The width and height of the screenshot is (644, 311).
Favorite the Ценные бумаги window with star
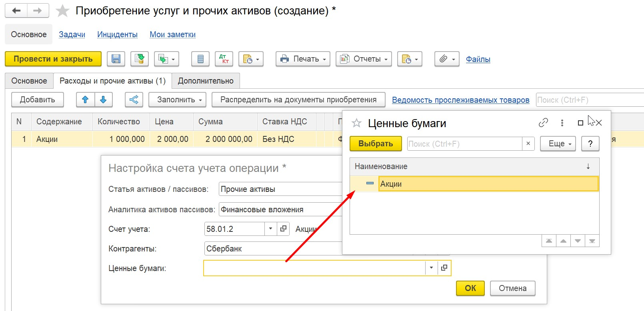(356, 123)
